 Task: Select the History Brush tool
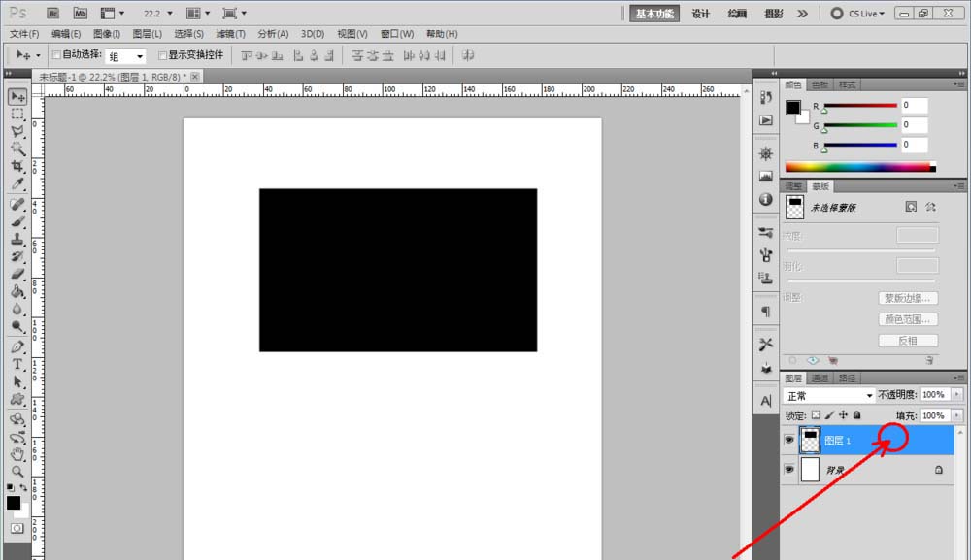point(17,256)
